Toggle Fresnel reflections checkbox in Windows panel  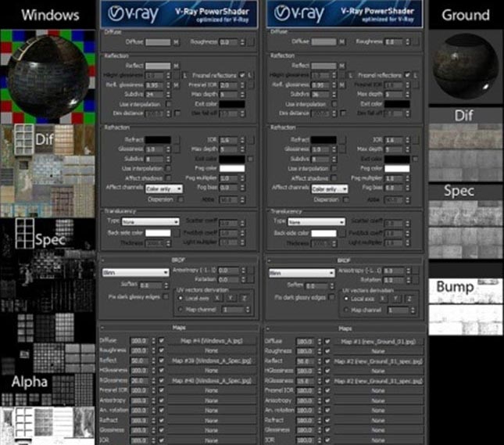click(x=242, y=75)
